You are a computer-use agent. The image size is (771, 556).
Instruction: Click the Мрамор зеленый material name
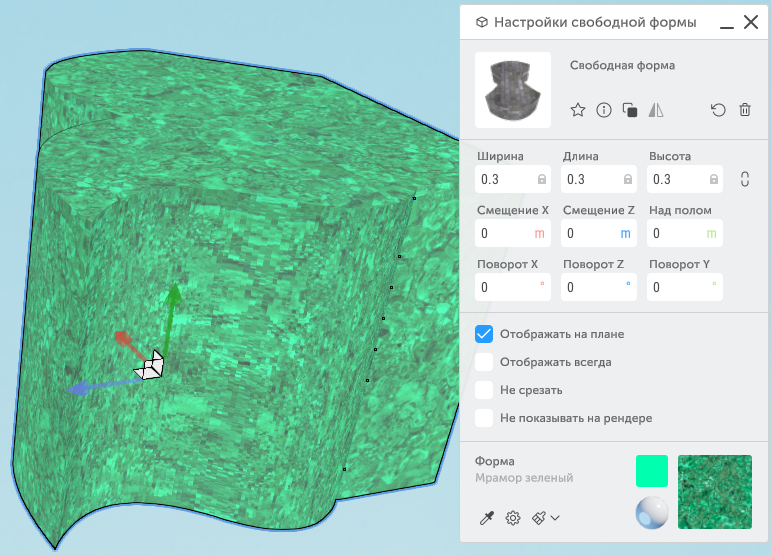click(x=524, y=478)
